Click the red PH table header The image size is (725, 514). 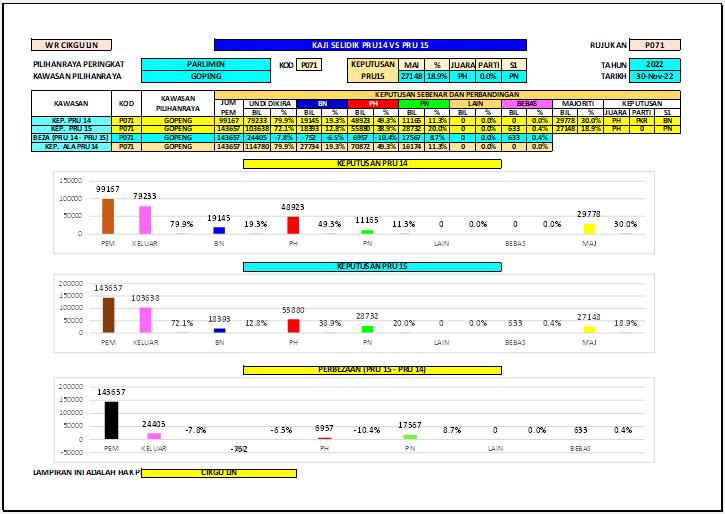tap(373, 104)
